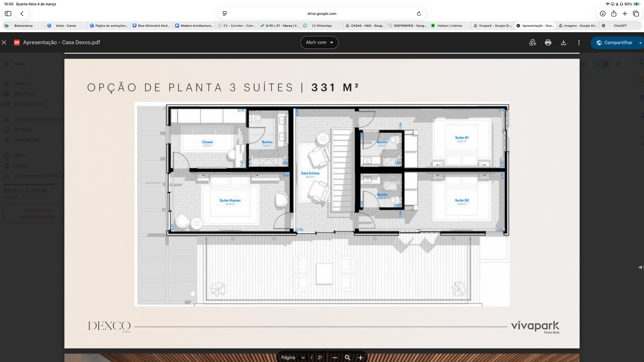Reload the page with the refresh icon
Viewport: 644px width, 362px height.
[419, 14]
